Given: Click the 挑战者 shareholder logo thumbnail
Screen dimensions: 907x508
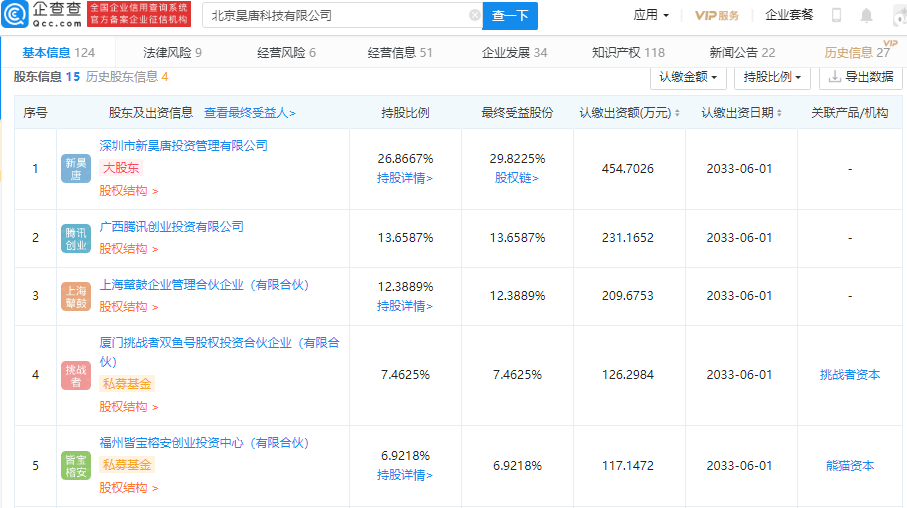Looking at the screenshot, I should point(76,376).
